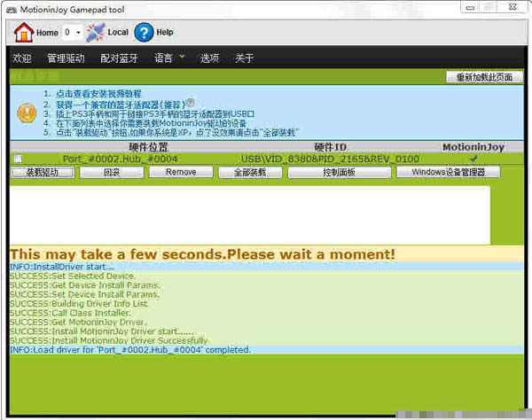Open Windows设备管理器 button
This screenshot has width=532, height=420.
pos(448,172)
